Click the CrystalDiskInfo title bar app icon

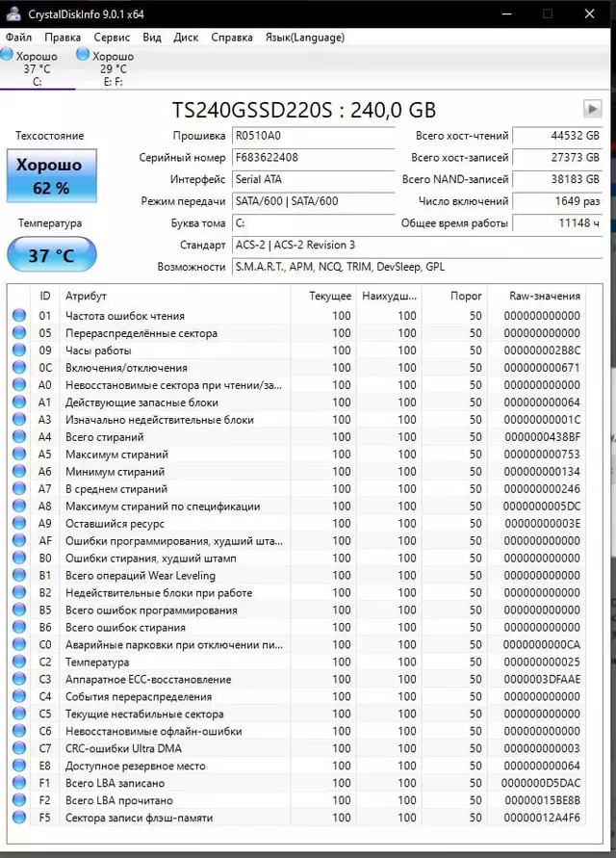(x=13, y=13)
